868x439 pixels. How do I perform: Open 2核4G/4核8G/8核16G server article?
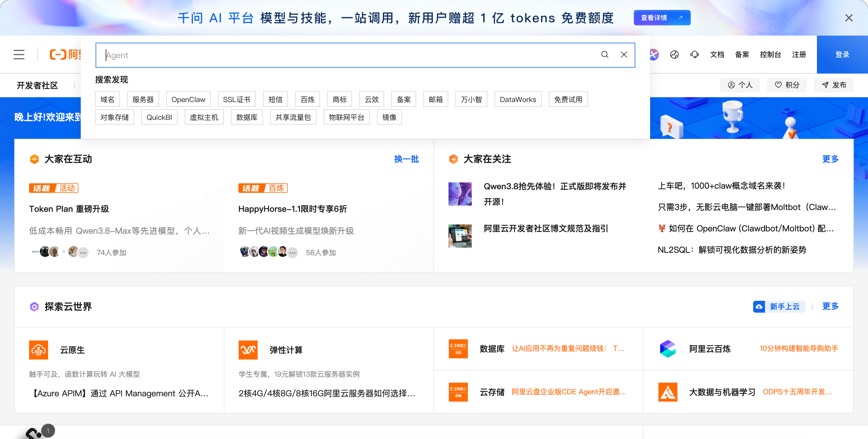pyautogui.click(x=327, y=393)
